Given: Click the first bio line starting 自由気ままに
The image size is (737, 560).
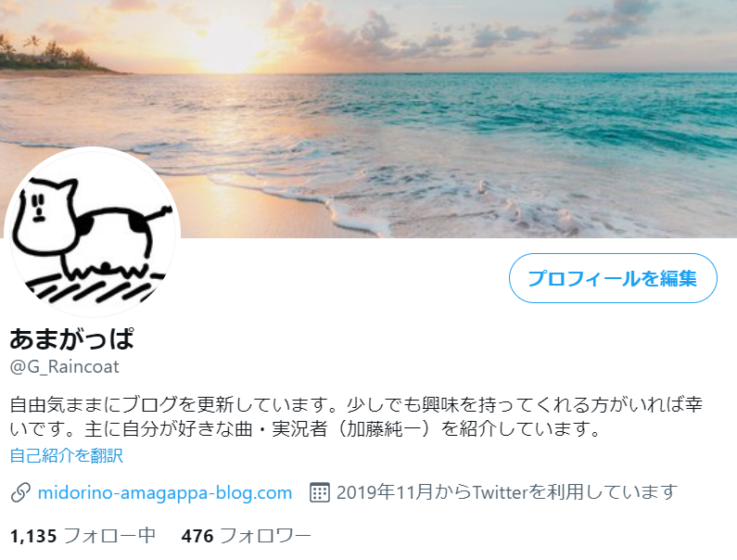Looking at the screenshot, I should 356,404.
